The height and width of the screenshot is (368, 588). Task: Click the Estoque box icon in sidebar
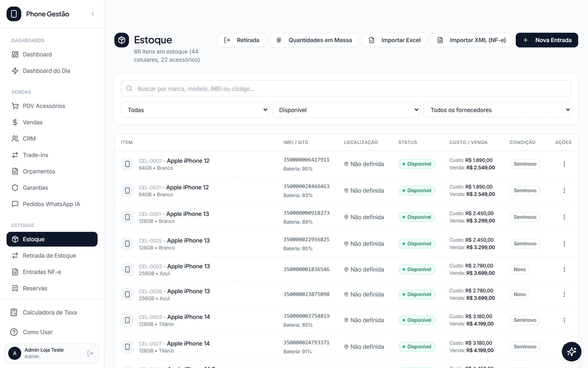point(15,239)
